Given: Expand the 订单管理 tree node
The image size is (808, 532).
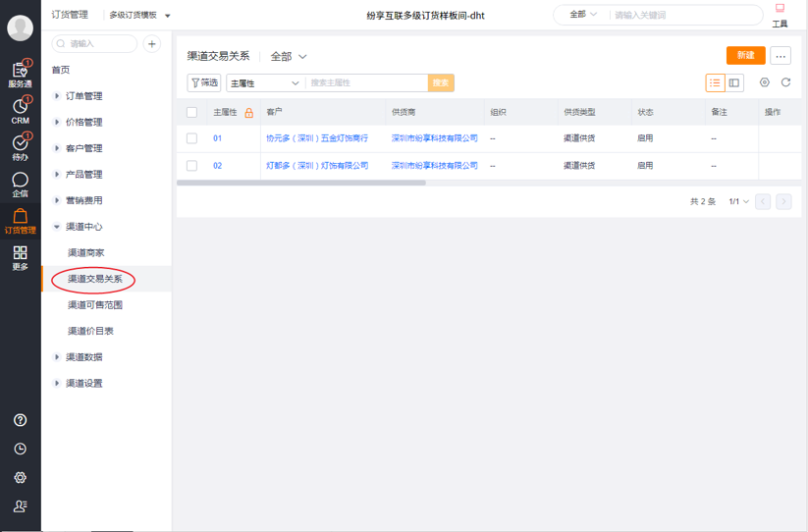Looking at the screenshot, I should [58, 96].
